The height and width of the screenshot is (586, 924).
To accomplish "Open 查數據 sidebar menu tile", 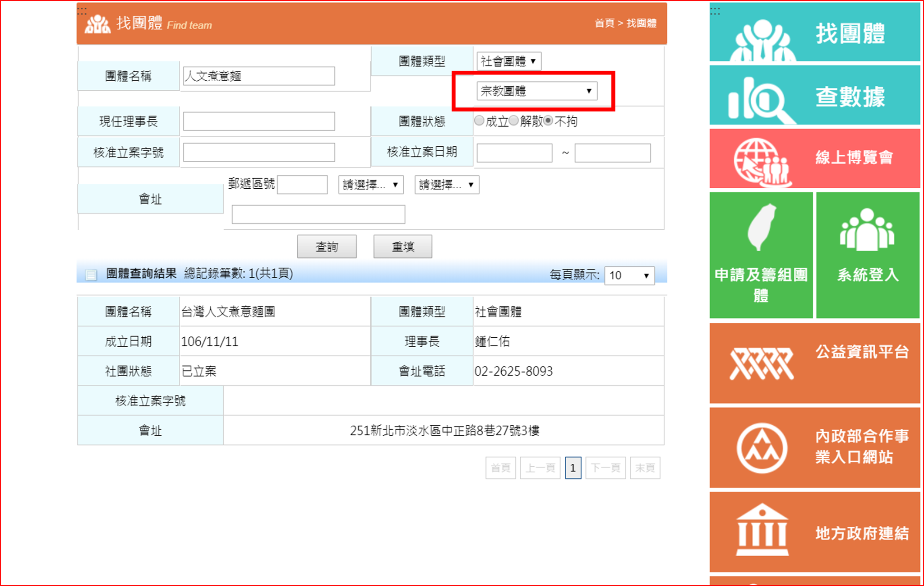I will pyautogui.click(x=815, y=95).
